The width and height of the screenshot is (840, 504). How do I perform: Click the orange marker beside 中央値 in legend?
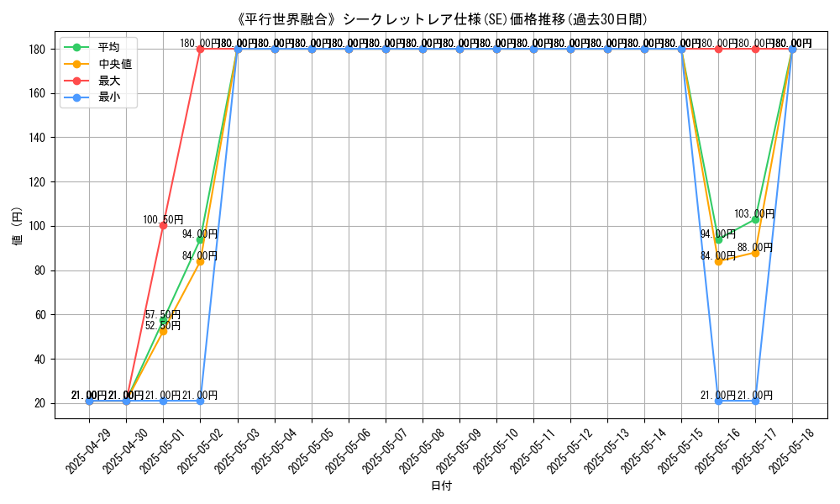77,64
